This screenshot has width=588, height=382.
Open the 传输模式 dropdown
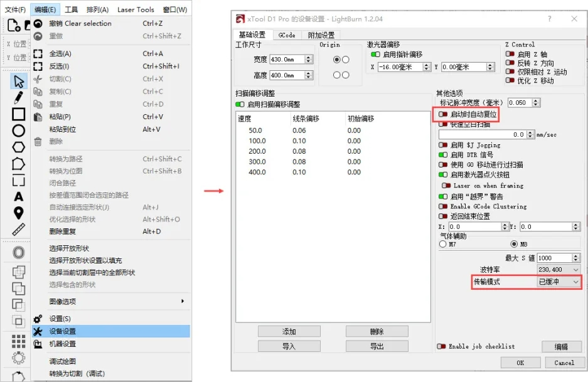click(x=559, y=282)
